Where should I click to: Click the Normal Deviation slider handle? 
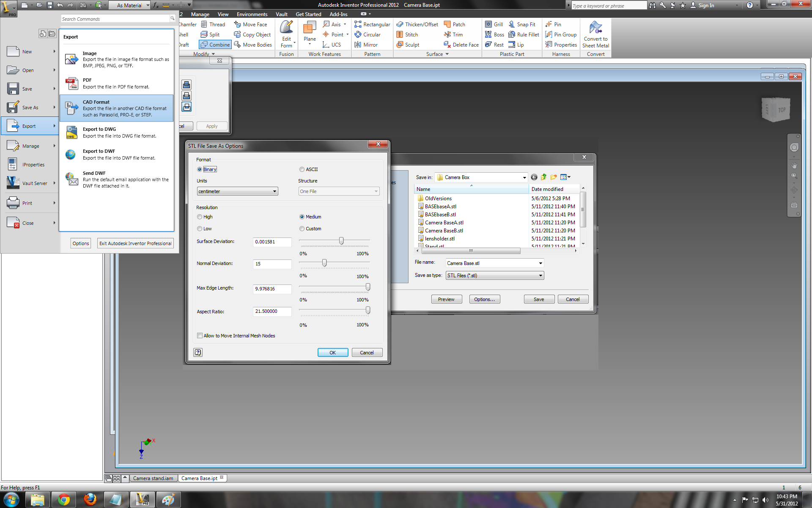(x=324, y=263)
